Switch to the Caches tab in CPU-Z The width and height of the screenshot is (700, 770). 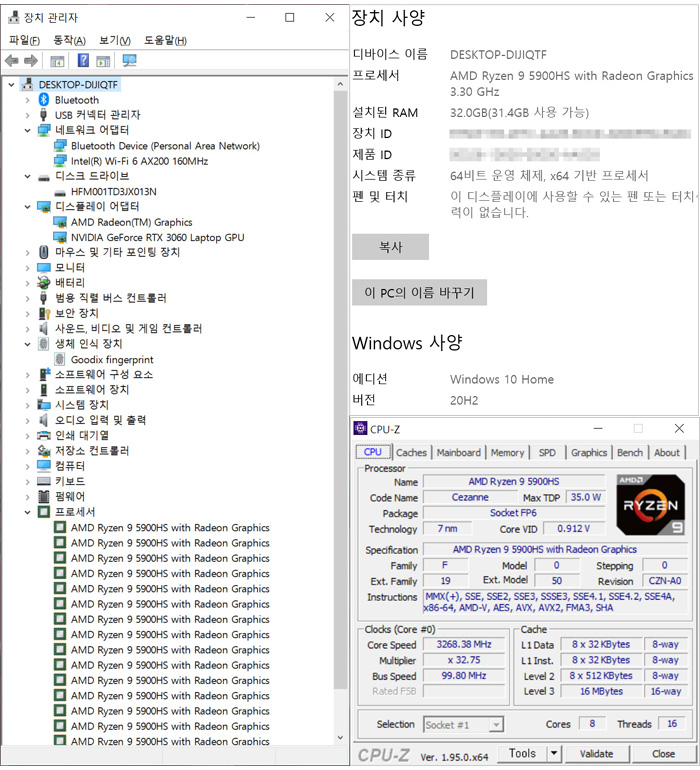pos(412,452)
